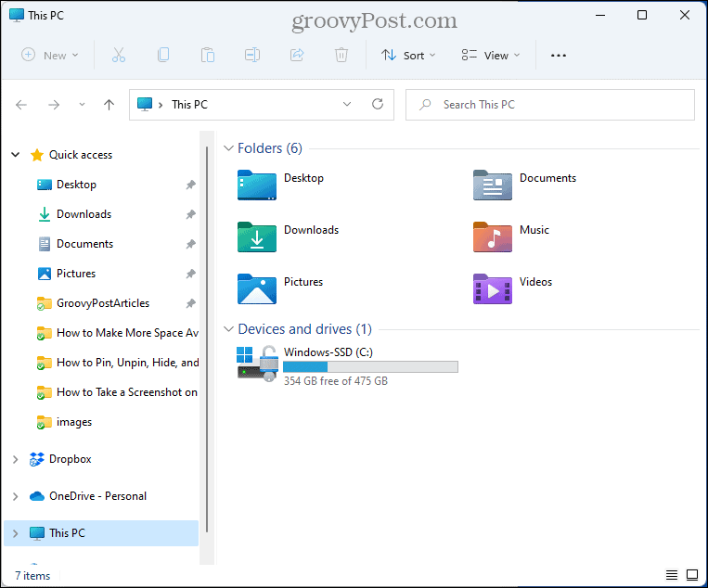Select the Pictures folder icon in main pane
708x588 pixels.
(257, 288)
